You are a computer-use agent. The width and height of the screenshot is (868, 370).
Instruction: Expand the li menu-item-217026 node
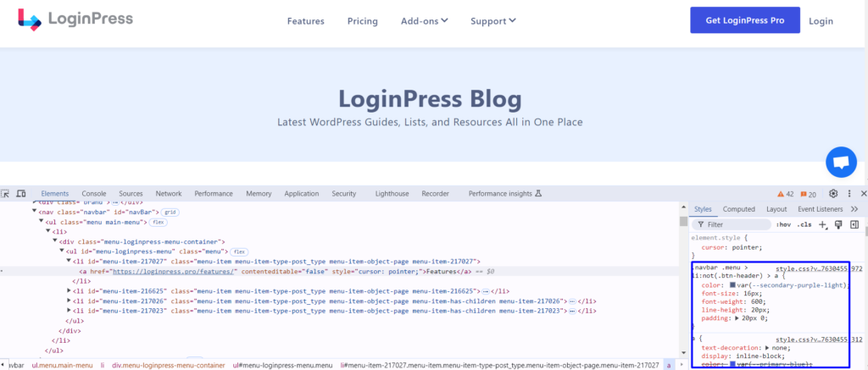(69, 301)
